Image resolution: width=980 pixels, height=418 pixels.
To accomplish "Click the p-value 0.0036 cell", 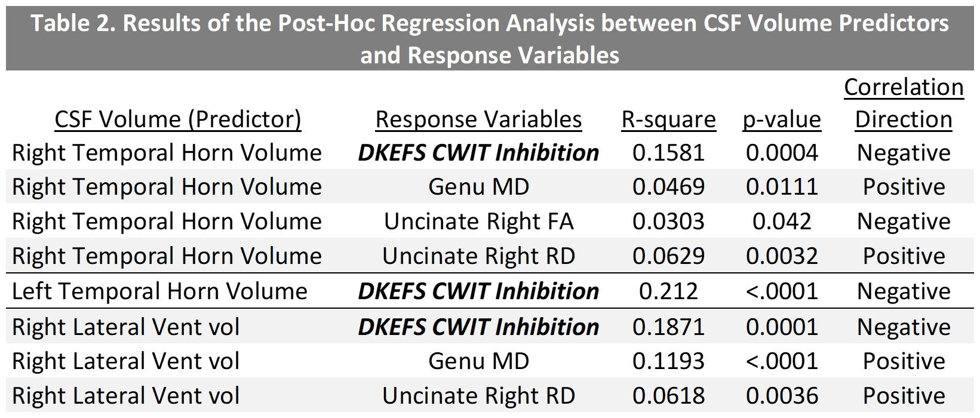I will 782,396.
